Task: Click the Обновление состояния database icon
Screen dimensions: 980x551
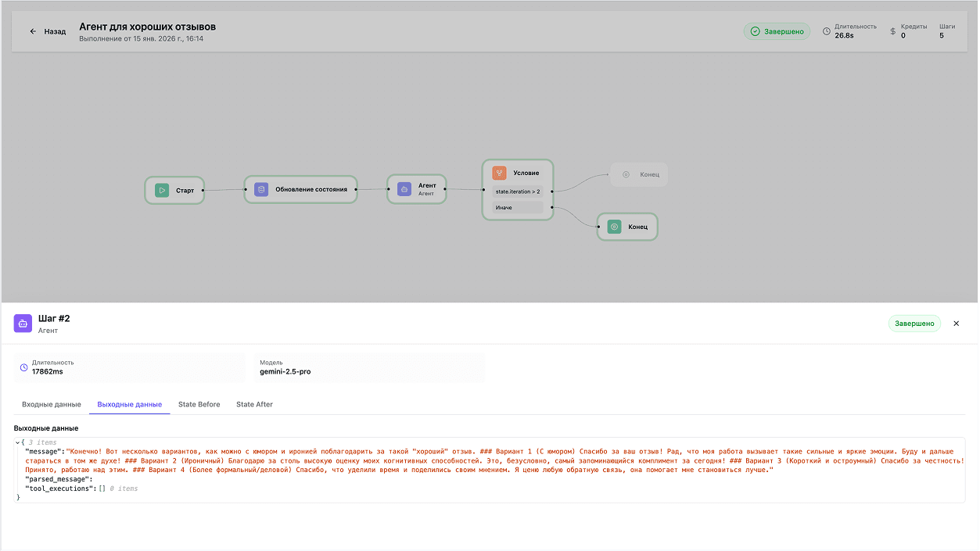Action: point(260,189)
